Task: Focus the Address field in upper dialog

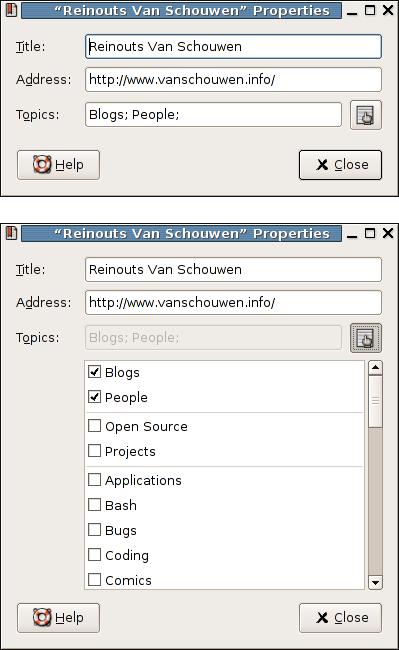Action: pyautogui.click(x=233, y=80)
